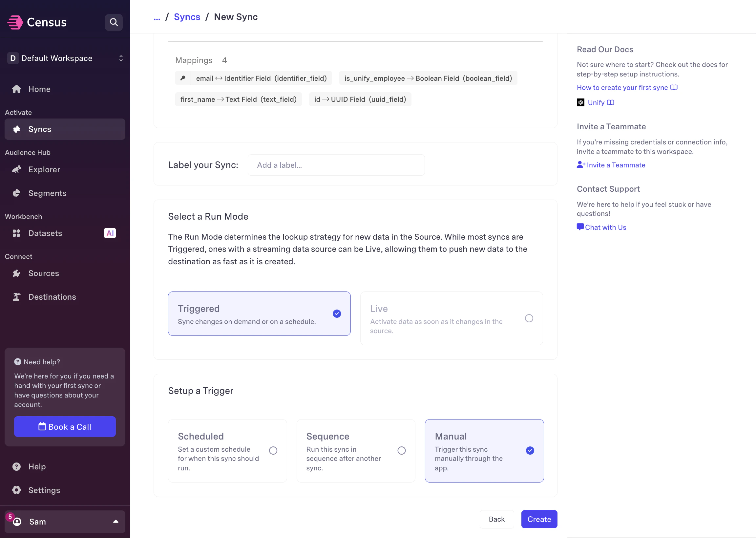Expand the Sam user account menu

pyautogui.click(x=65, y=522)
